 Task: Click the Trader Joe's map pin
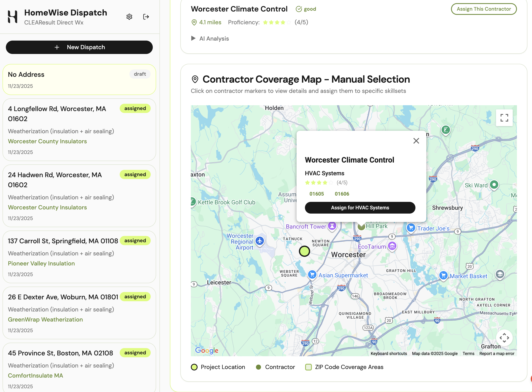click(x=411, y=228)
